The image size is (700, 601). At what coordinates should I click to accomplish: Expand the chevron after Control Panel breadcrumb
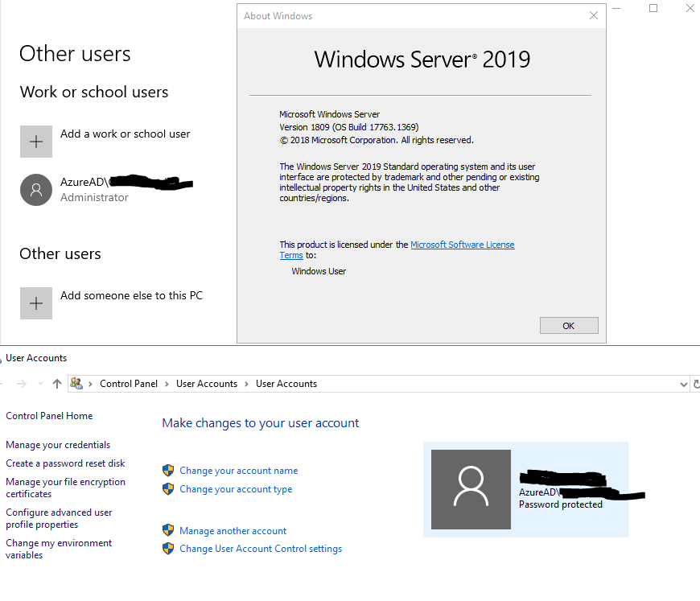pos(167,384)
